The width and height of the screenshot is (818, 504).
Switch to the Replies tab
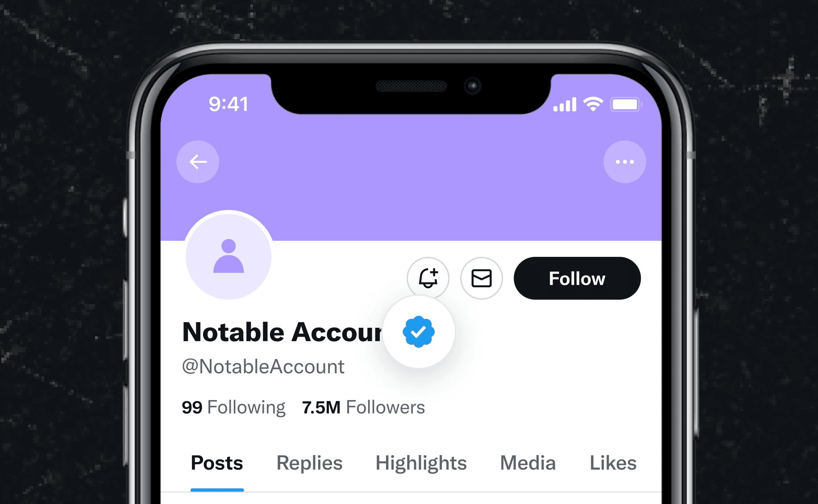click(309, 463)
